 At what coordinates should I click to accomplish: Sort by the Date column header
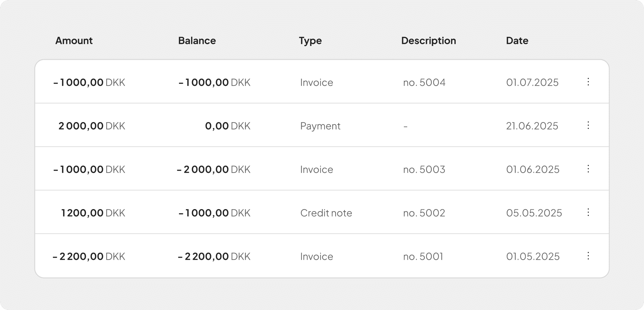tap(517, 41)
